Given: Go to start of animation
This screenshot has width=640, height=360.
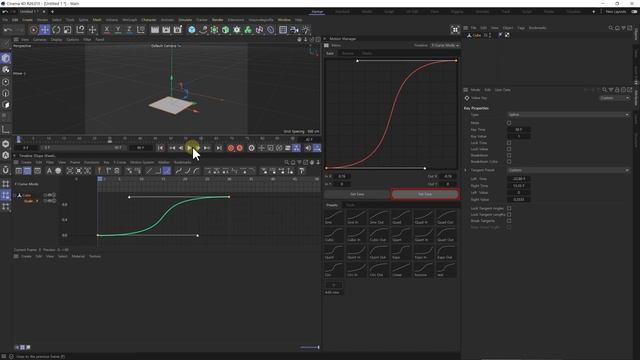Looking at the screenshot, I should [x=161, y=148].
